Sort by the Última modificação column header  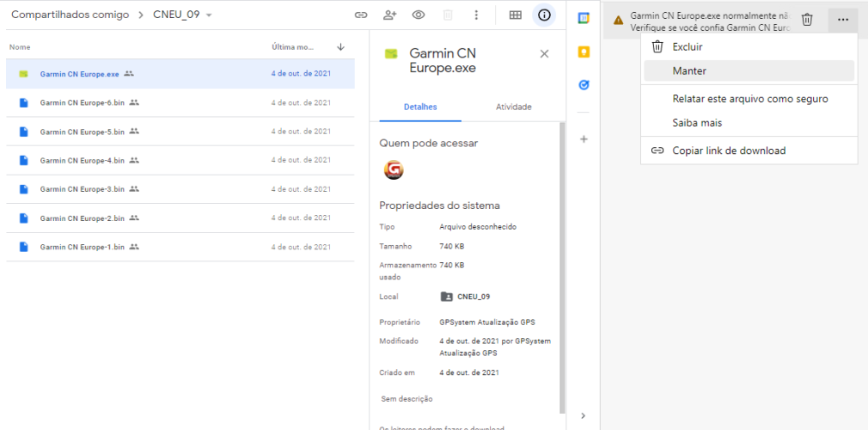tap(293, 47)
